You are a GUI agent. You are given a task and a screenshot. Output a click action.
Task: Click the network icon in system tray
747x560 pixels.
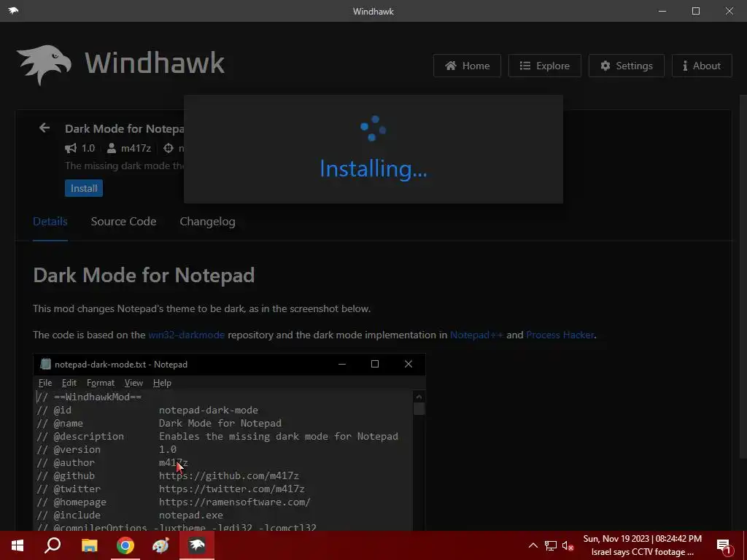[x=551, y=545]
